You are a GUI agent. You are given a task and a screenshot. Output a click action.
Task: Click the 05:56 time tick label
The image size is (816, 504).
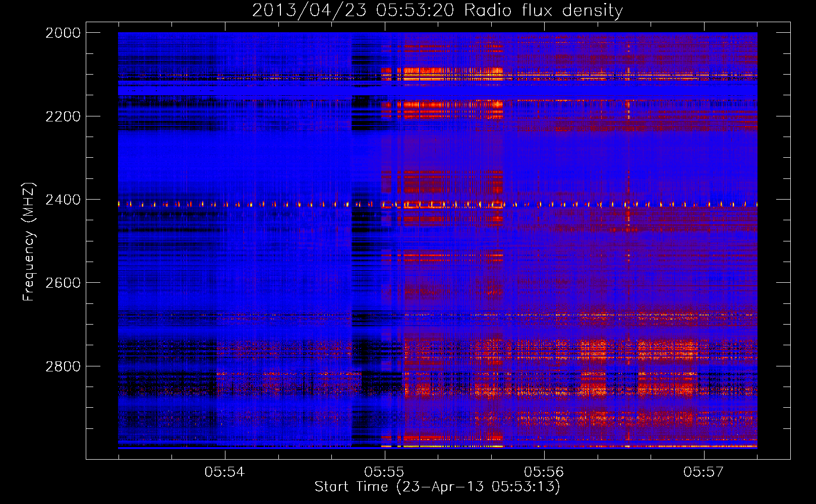tap(544, 472)
